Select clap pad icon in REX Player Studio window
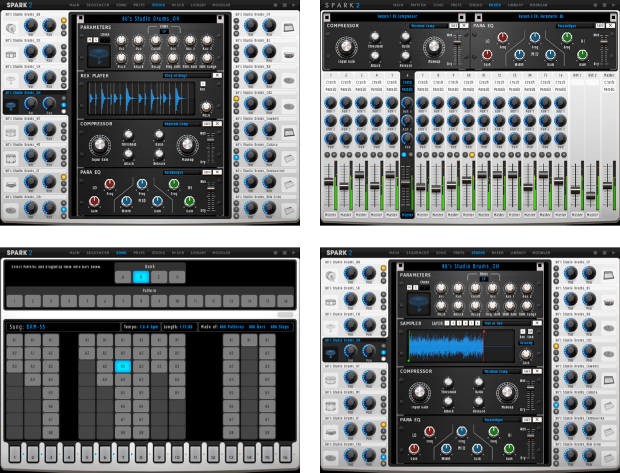The image size is (620, 473). click(289, 28)
